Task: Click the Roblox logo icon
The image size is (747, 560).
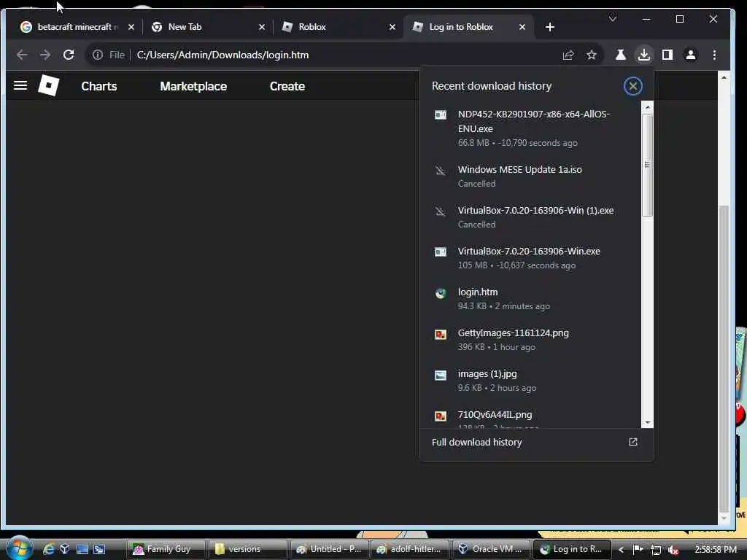Action: [x=49, y=86]
